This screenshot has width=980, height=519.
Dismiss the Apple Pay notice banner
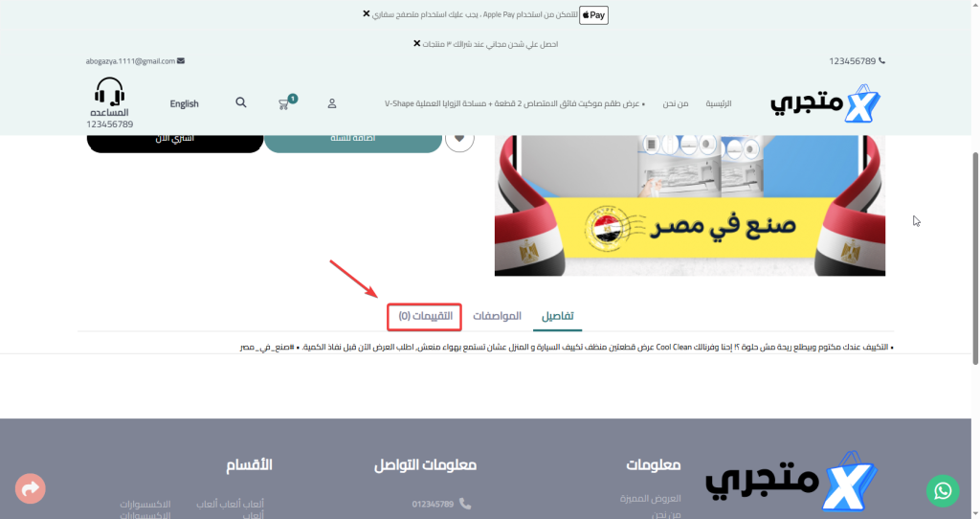click(367, 14)
